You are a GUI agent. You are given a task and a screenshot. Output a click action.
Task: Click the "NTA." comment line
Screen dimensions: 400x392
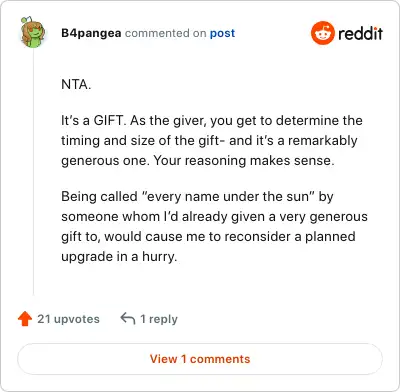click(76, 84)
